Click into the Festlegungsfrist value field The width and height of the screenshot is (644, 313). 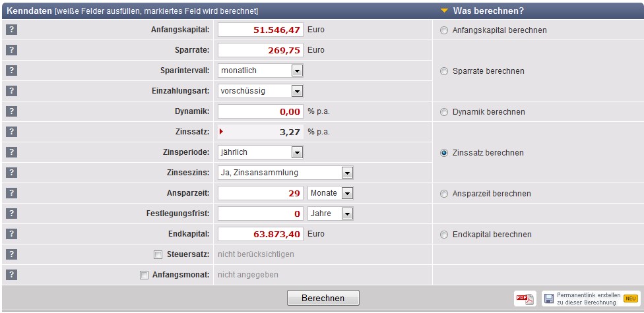pyautogui.click(x=261, y=213)
